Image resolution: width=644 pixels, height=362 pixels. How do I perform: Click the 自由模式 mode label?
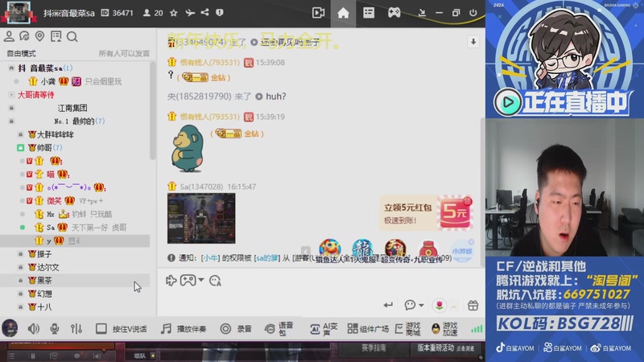point(22,53)
